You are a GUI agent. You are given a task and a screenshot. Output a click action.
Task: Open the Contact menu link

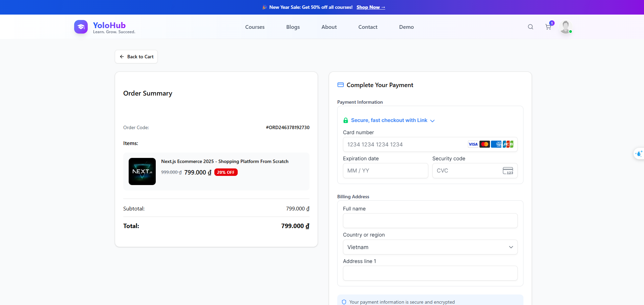point(368,27)
